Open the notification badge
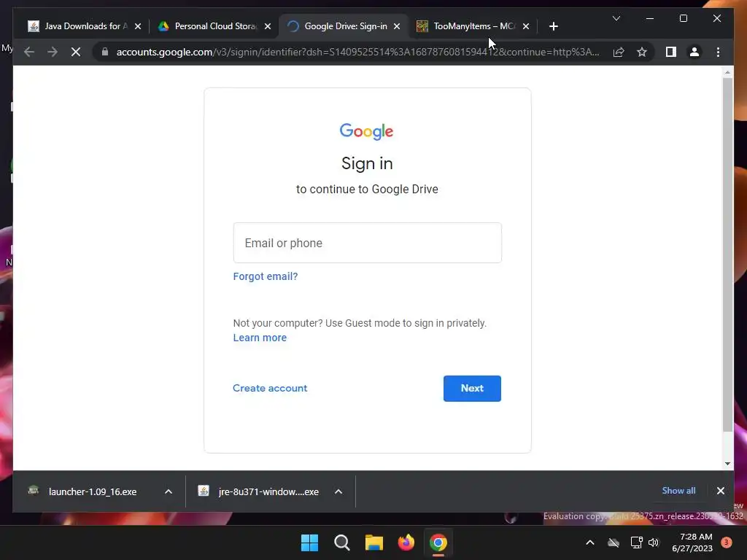This screenshot has width=747, height=560. point(727,542)
